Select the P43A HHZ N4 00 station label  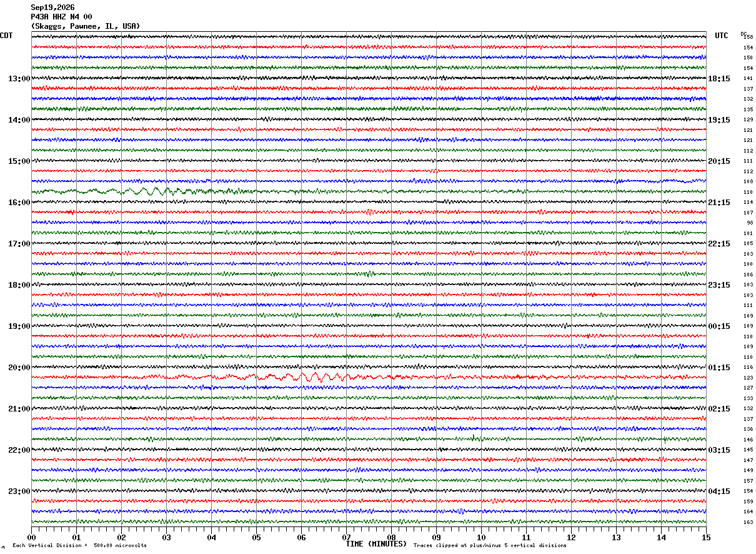tap(61, 17)
